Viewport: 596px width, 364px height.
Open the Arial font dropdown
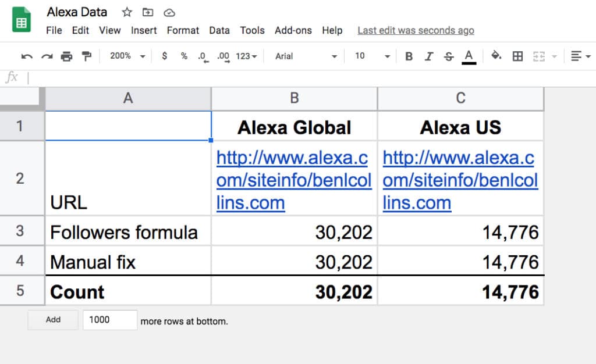[306, 56]
